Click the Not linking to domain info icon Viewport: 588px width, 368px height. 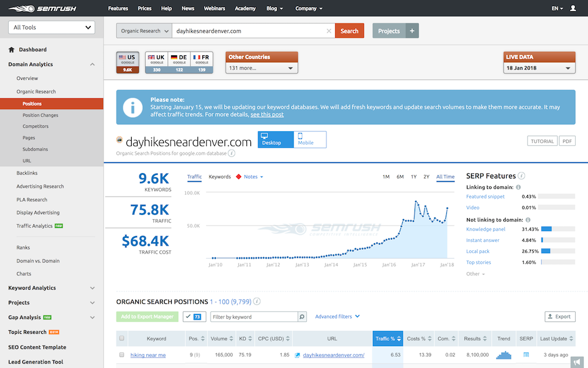pos(528,220)
